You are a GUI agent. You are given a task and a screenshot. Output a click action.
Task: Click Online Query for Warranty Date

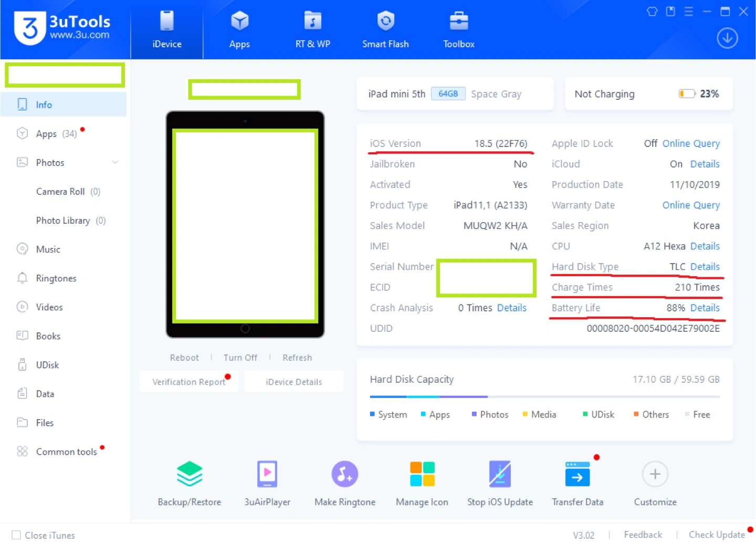(691, 205)
